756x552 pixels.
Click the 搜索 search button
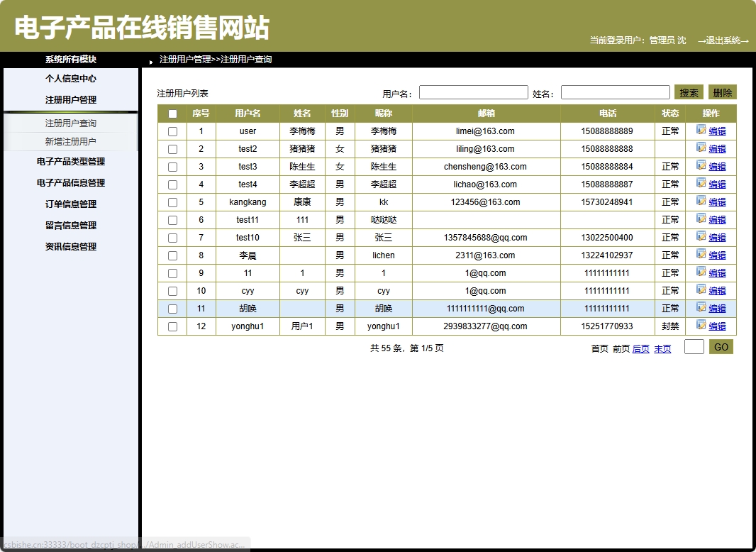pyautogui.click(x=689, y=92)
